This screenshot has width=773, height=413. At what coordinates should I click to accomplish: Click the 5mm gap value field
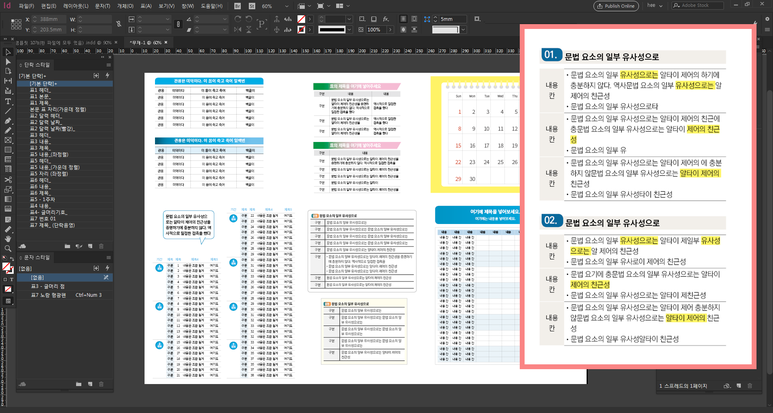tap(452, 19)
